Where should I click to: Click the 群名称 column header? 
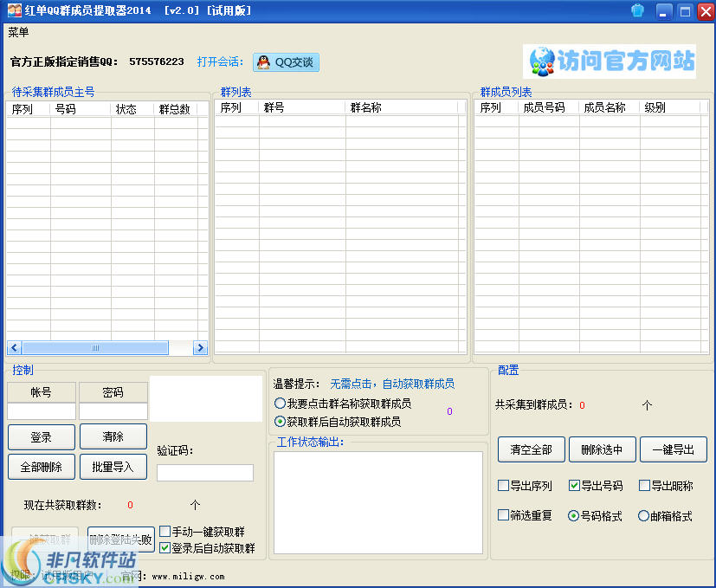402,107
